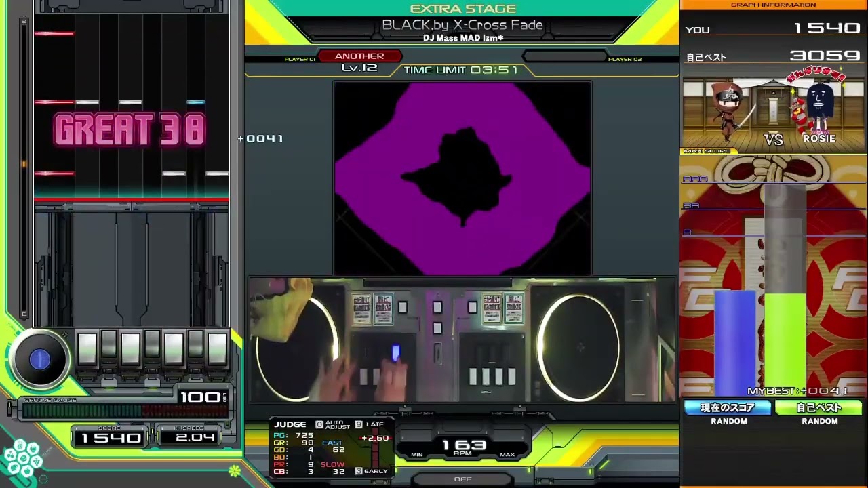Click the CB: 3 judge count
Image resolution: width=868 pixels, height=488 pixels.
tap(294, 472)
